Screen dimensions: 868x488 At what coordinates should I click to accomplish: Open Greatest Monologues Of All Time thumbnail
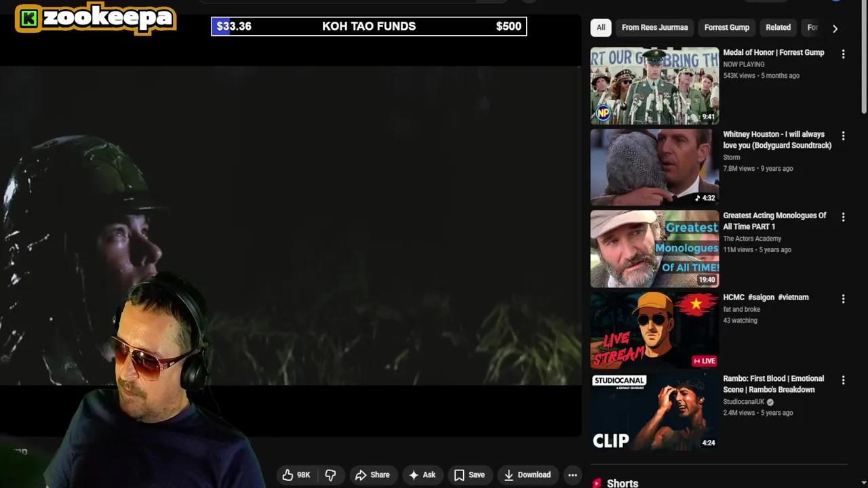654,249
